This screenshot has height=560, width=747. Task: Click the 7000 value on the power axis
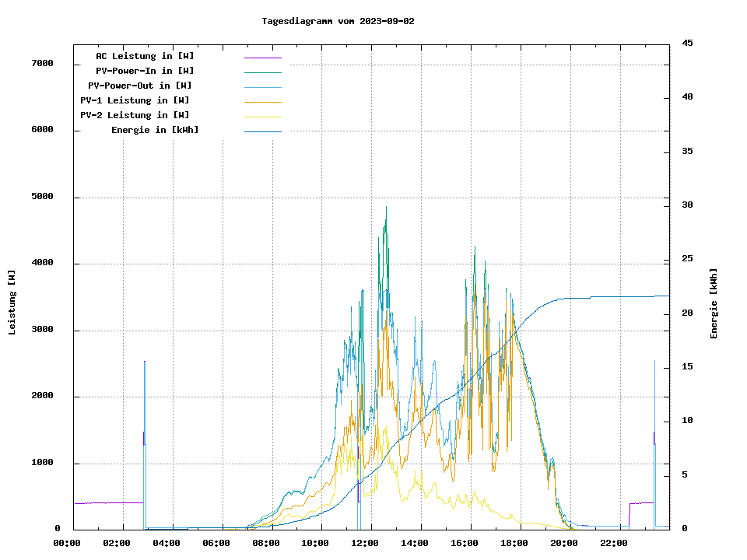(42, 64)
